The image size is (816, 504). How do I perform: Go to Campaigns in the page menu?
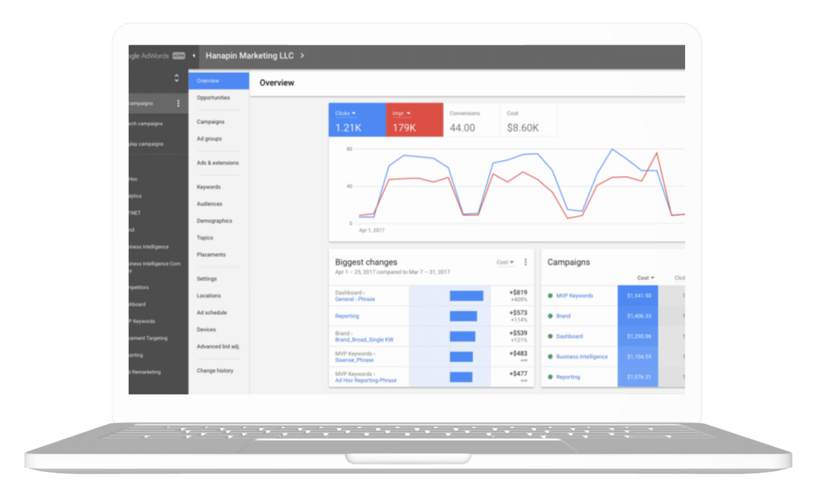tap(210, 122)
